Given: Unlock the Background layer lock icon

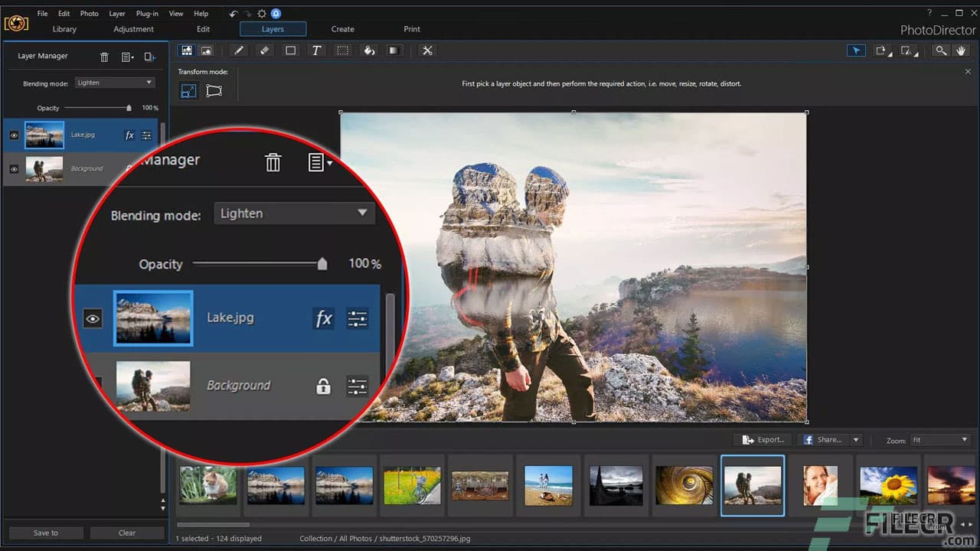Looking at the screenshot, I should point(323,386).
